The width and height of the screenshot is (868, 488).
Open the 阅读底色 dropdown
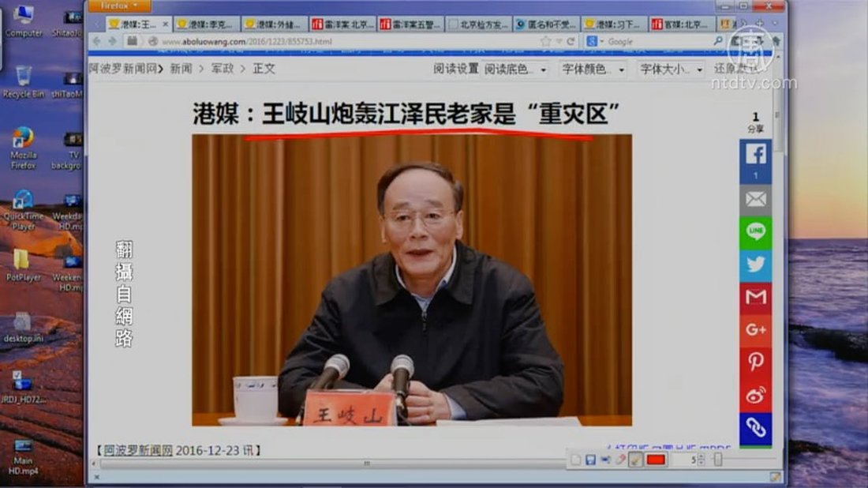click(x=515, y=69)
